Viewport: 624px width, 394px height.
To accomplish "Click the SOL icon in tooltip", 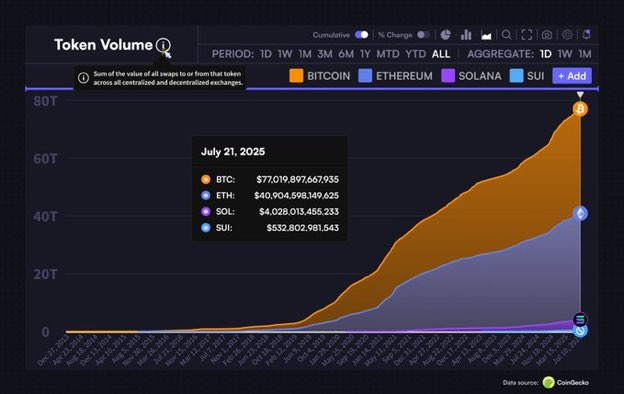I will 205,212.
